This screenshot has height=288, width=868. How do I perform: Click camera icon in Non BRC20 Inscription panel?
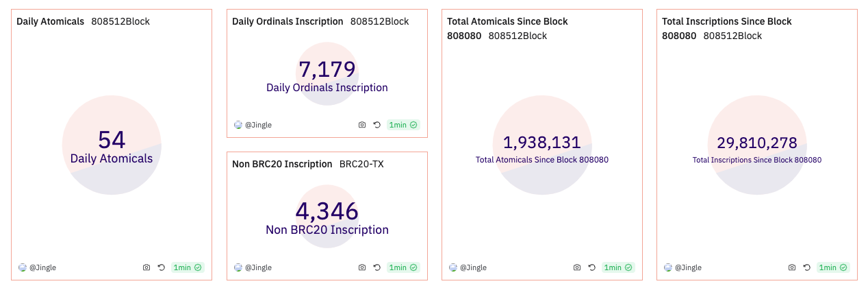(362, 267)
